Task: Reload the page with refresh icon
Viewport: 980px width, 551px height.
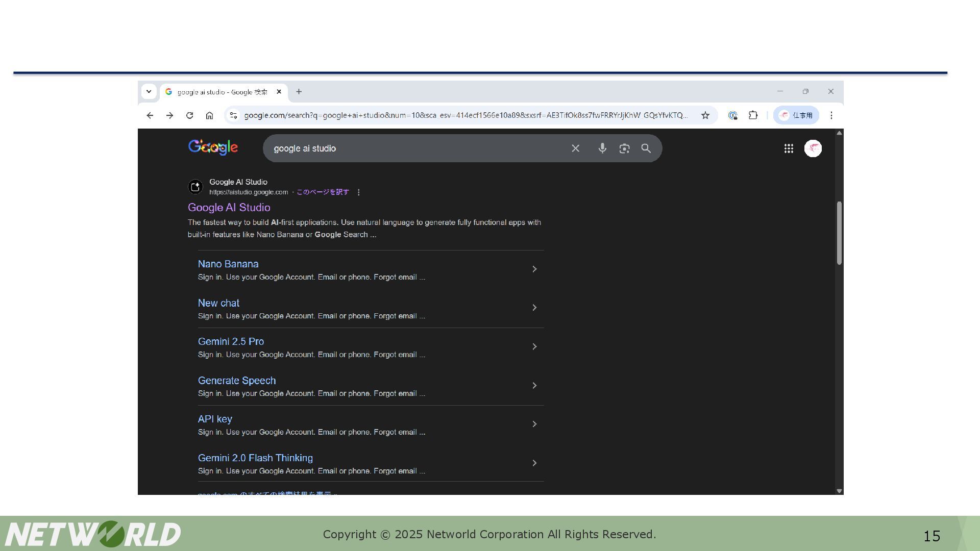Action: 189,115
